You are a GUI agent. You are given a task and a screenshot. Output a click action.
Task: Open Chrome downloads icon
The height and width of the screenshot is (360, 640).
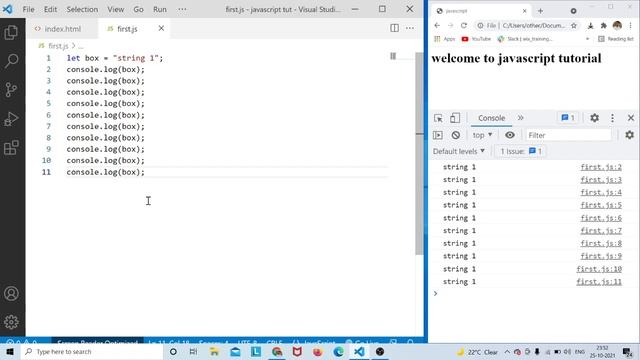tap(590, 26)
